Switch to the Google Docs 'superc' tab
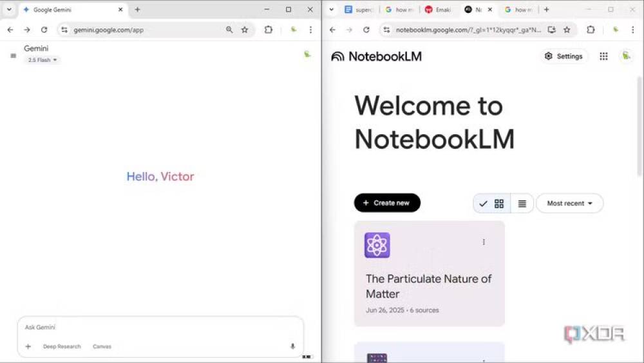This screenshot has height=363, width=644. [359, 10]
